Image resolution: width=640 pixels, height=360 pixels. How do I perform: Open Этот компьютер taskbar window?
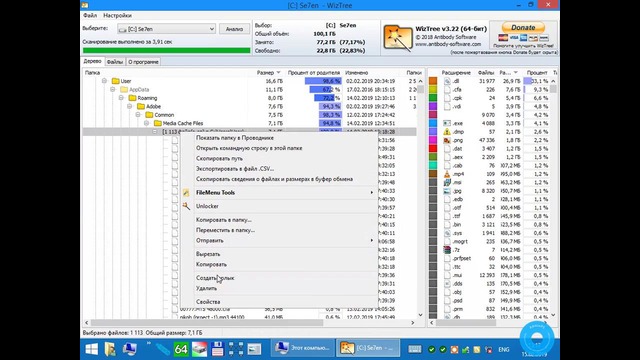[302, 348]
